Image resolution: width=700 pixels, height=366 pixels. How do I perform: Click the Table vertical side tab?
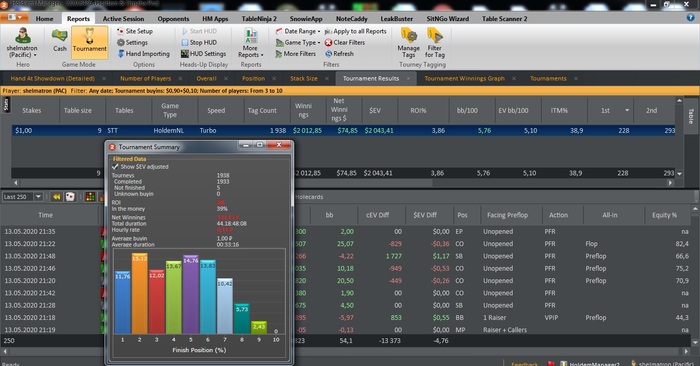(x=691, y=116)
